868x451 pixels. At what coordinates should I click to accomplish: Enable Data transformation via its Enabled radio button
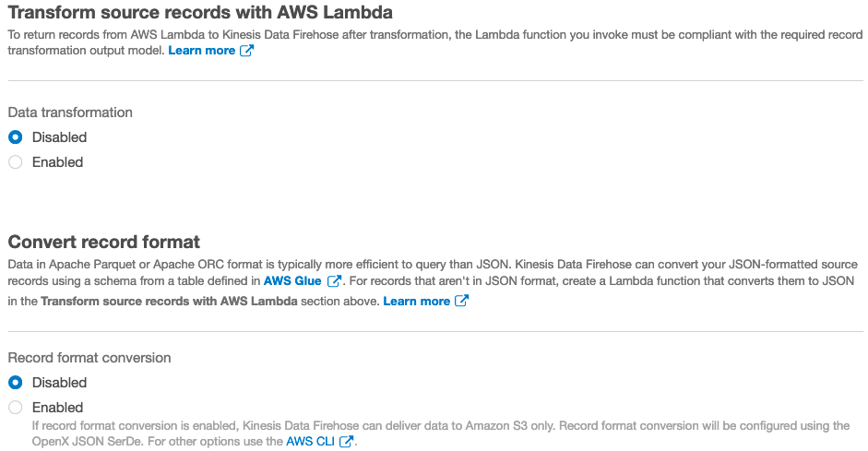click(15, 162)
